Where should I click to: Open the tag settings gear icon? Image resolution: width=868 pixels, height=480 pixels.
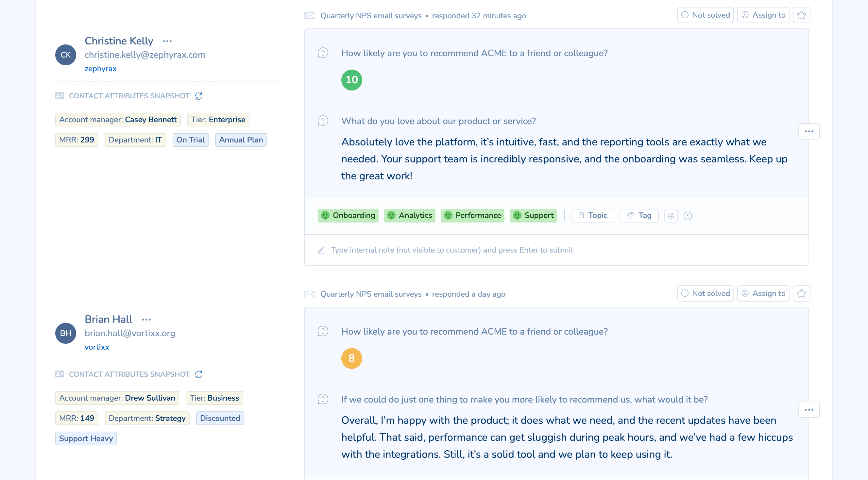[671, 216]
